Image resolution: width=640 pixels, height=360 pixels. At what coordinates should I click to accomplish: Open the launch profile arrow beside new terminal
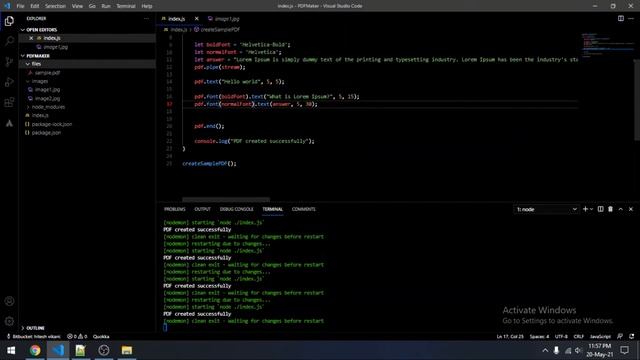[591, 209]
